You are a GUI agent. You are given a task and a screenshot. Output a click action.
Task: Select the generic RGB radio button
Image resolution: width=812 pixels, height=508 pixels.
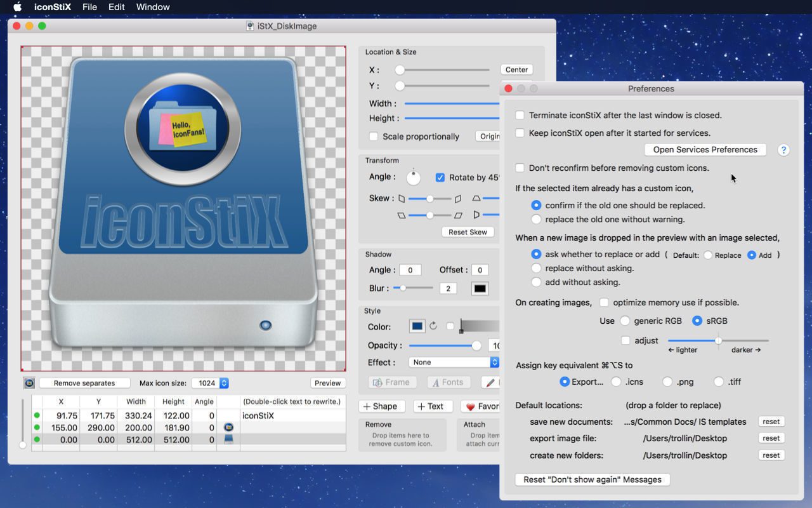[x=625, y=321]
